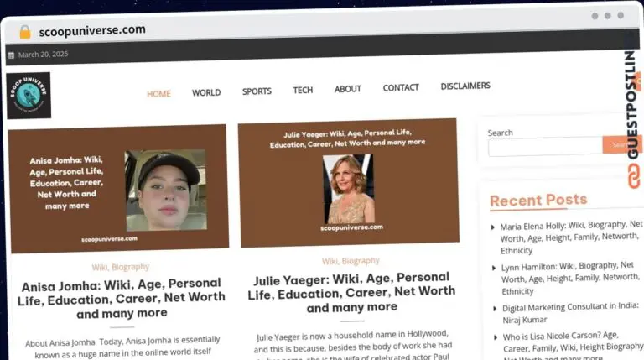
Task: Click the calendar icon beside March 20, 2025
Action: [x=11, y=55]
